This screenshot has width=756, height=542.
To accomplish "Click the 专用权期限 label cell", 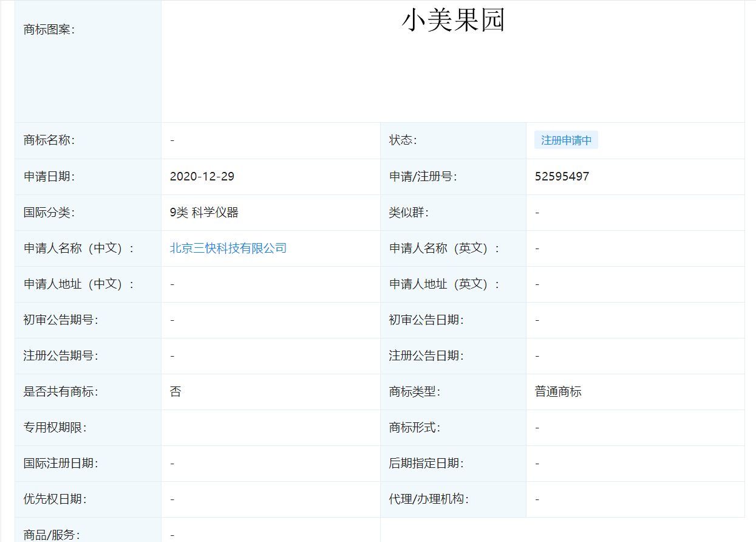I will 88,428.
